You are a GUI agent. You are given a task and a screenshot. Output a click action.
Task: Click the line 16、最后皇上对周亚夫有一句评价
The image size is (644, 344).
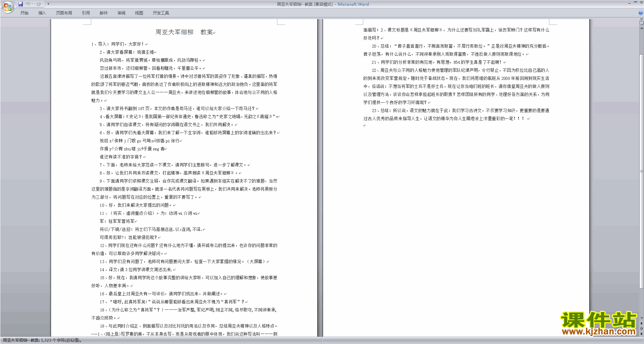coord(162,294)
